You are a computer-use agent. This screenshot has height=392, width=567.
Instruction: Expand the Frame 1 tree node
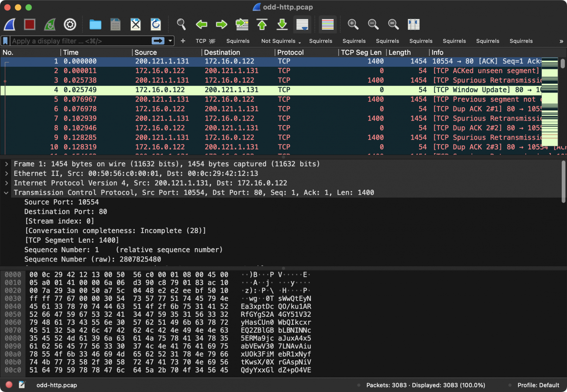click(x=6, y=164)
